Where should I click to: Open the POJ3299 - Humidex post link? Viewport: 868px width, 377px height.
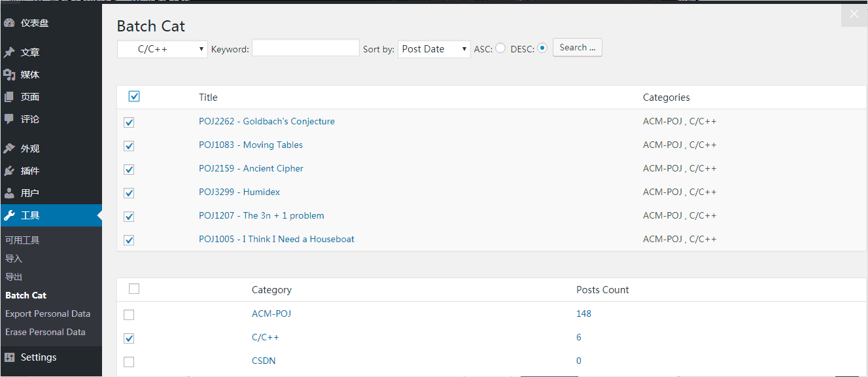tap(239, 192)
